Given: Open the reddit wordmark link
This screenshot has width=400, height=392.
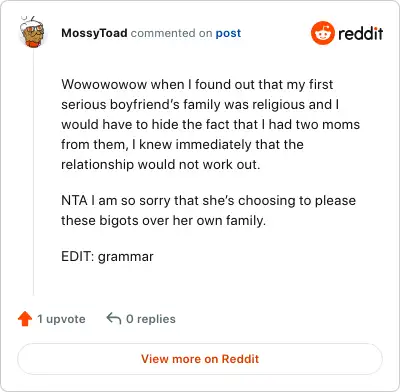Looking at the screenshot, I should coord(361,33).
